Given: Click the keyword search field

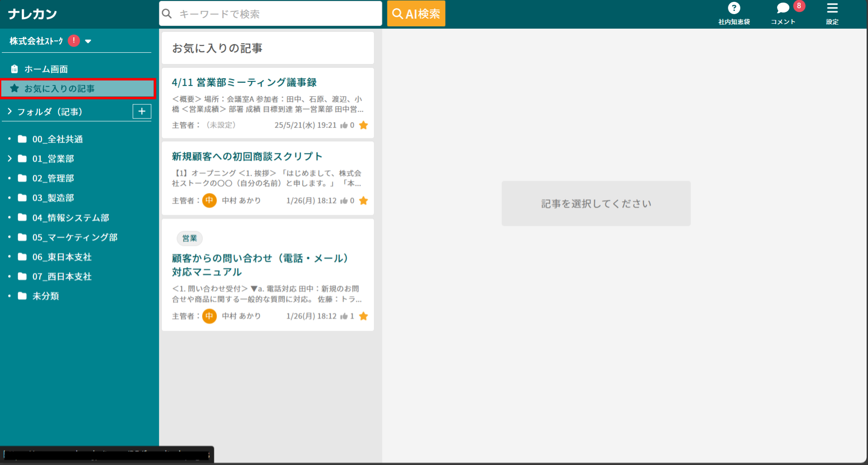Looking at the screenshot, I should [270, 13].
